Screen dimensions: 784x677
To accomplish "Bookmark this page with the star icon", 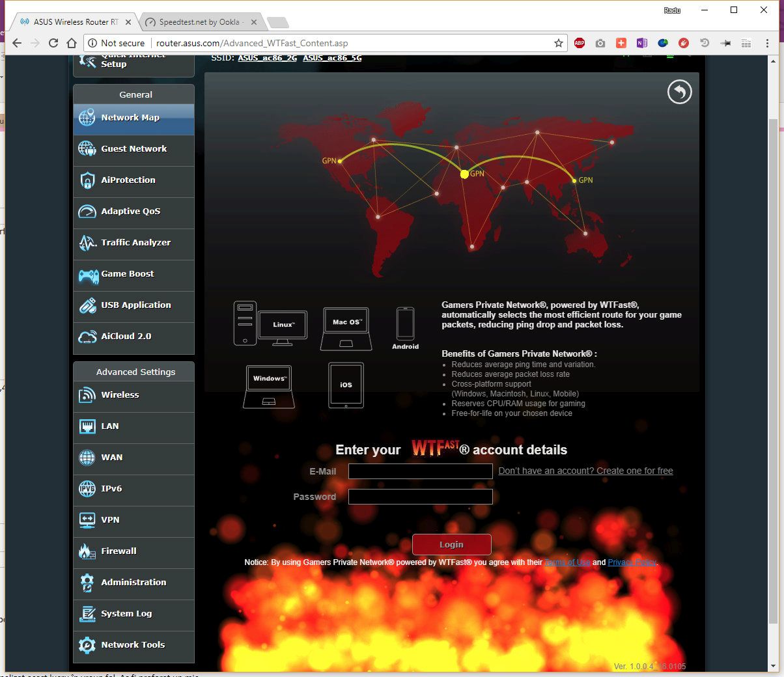I will (558, 43).
